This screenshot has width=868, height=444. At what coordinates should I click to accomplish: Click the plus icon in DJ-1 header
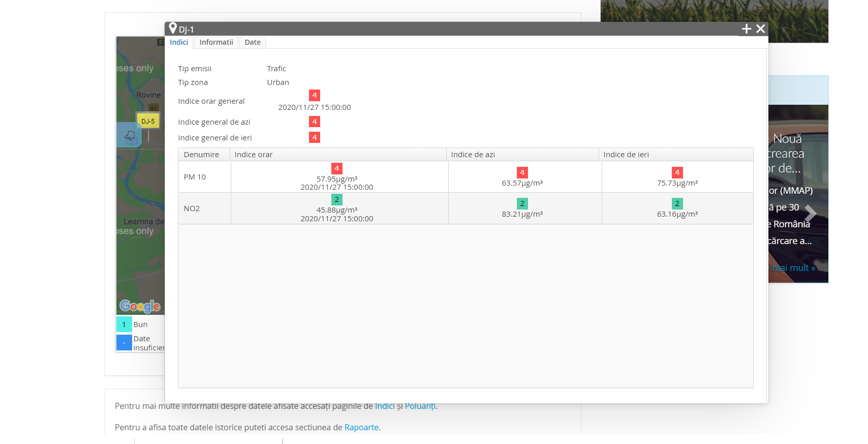[x=746, y=29]
